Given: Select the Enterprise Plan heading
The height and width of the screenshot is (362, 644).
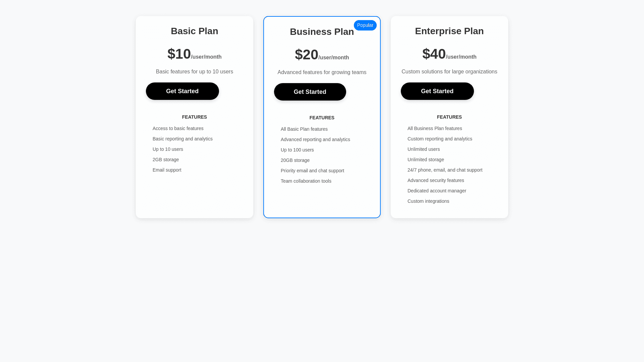Looking at the screenshot, I should click(x=449, y=31).
